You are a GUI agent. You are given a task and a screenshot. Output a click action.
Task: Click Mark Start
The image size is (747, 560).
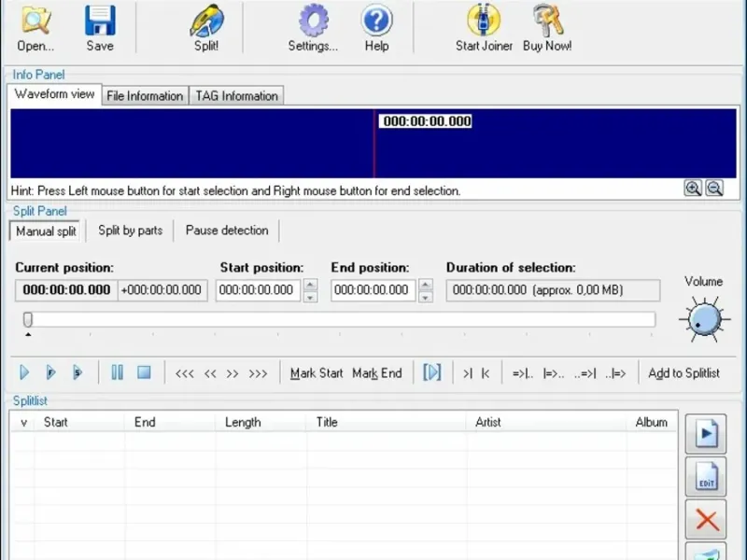(x=317, y=373)
